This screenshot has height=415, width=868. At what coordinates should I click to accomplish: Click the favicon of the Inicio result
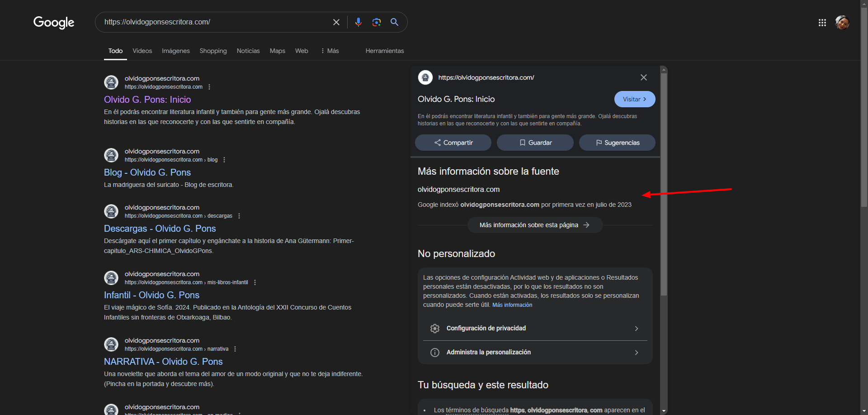(111, 82)
